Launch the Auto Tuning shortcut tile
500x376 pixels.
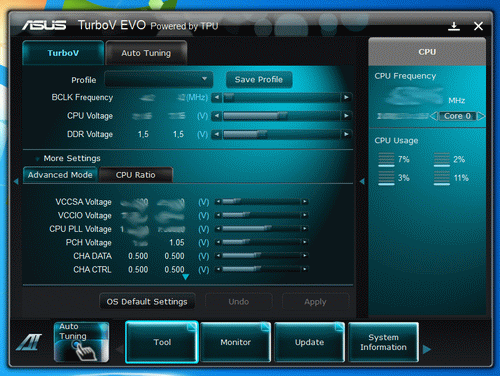tap(81, 342)
